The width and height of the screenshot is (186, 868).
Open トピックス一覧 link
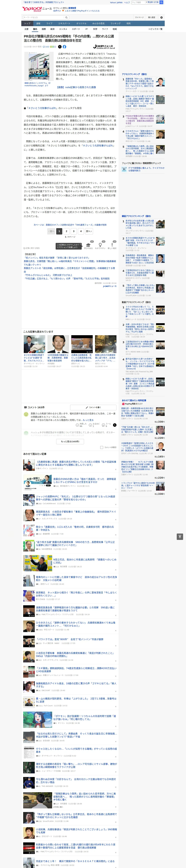click(155, 29)
